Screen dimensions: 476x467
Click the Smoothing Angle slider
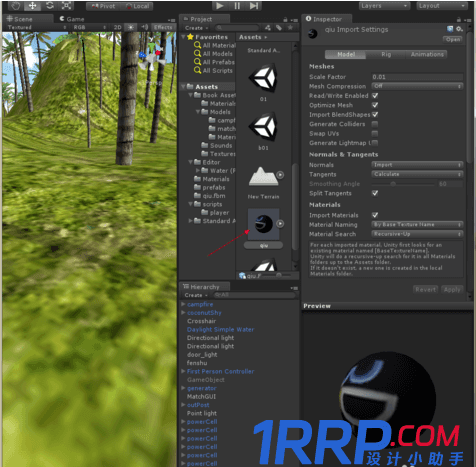403,184
